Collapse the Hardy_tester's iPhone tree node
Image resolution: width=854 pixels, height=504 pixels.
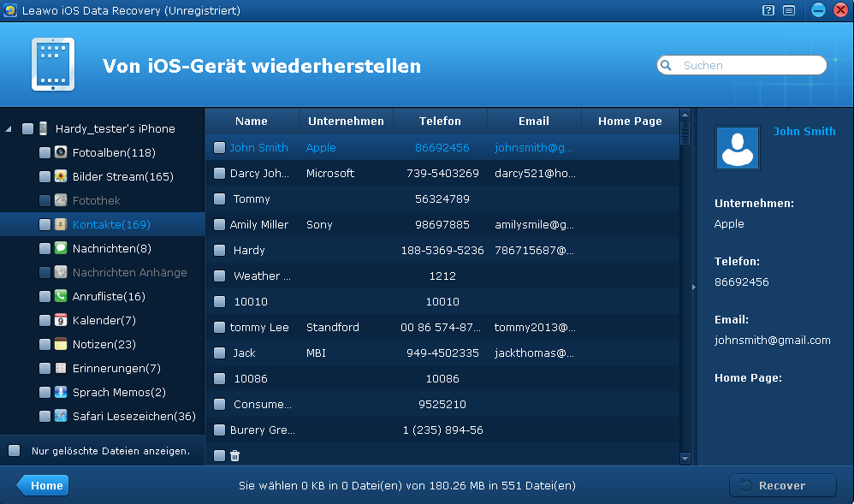(9, 129)
